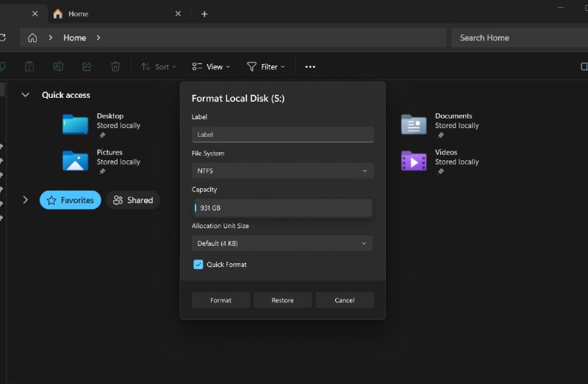This screenshot has width=588, height=384.
Task: Open the Videos folder icon
Action: (414, 160)
